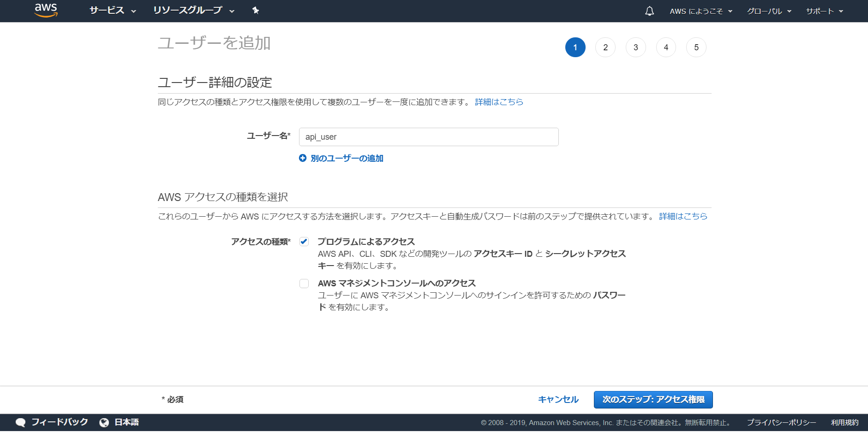The image size is (868, 432).
Task: Click the plus icon beside 別のユーザーの追加
Action: pyautogui.click(x=303, y=158)
